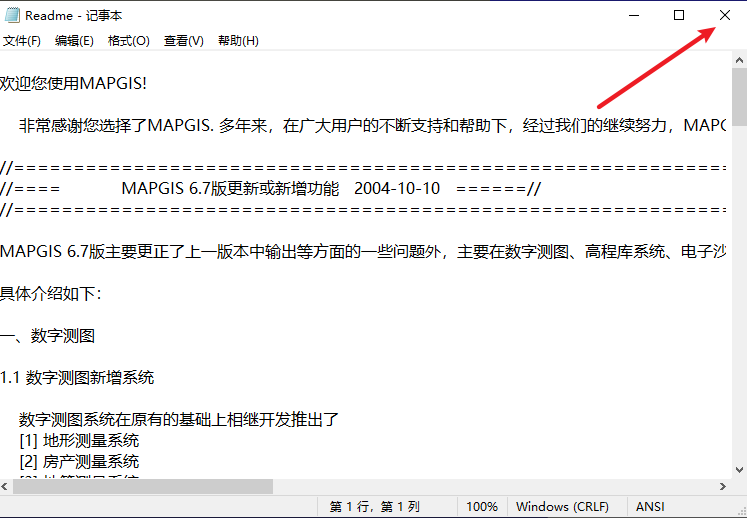Click the horizontal scrollbar left arrow
Image resolution: width=747 pixels, height=518 pixels.
pyautogui.click(x=7, y=486)
